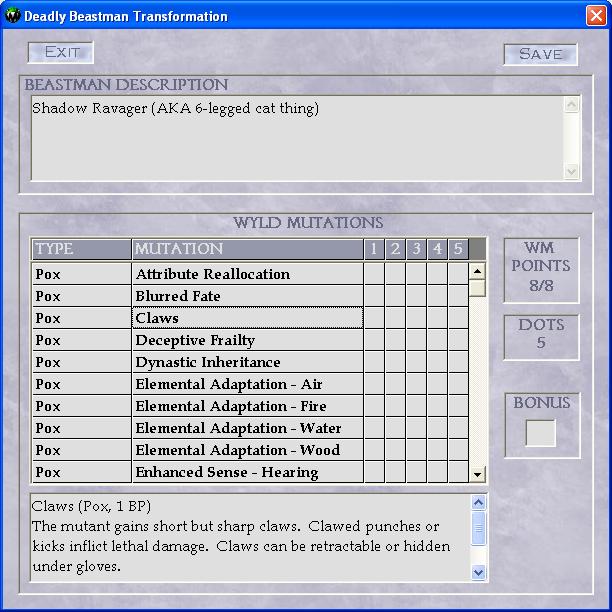Click Pox type cell of Claws row
The image size is (612, 612).
coord(82,318)
